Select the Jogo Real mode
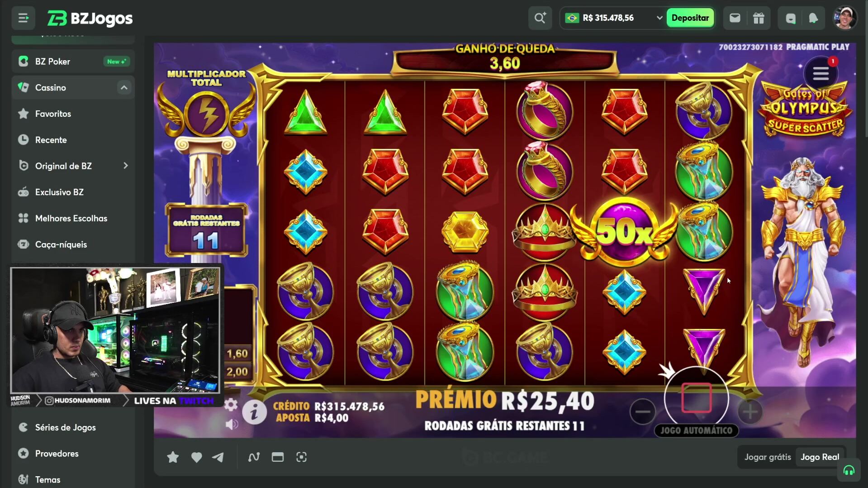Viewport: 868px width, 488px height. [x=820, y=457]
